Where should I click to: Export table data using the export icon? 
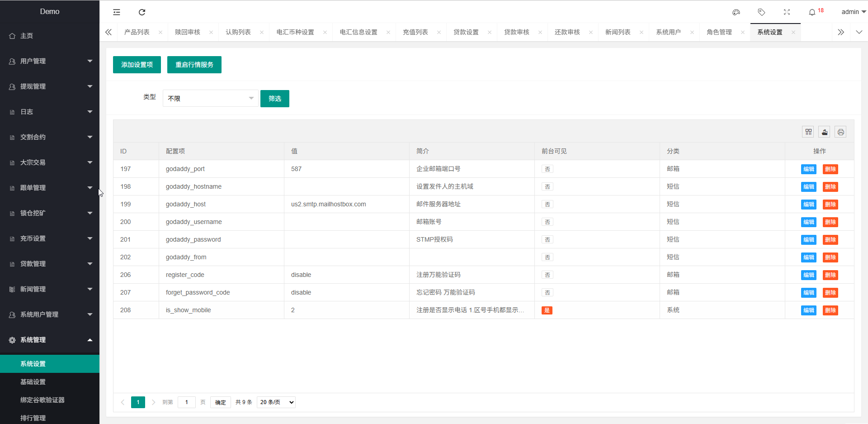pos(824,132)
